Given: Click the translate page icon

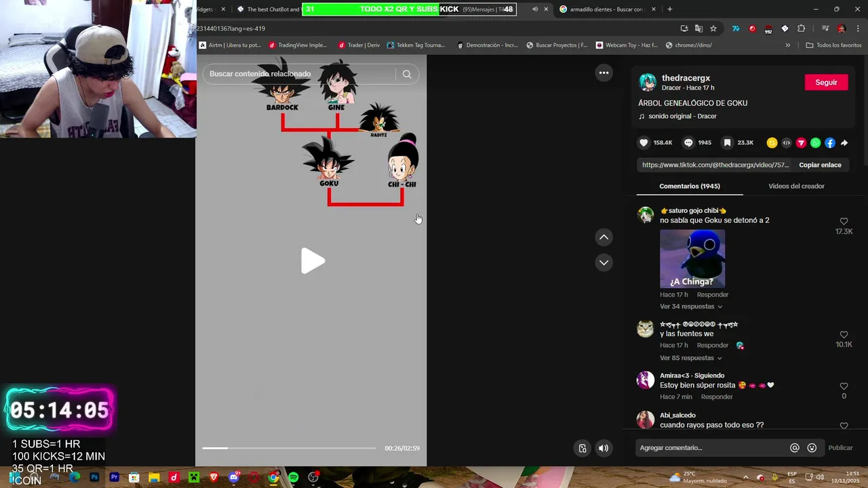Looking at the screenshot, I should tap(698, 28).
